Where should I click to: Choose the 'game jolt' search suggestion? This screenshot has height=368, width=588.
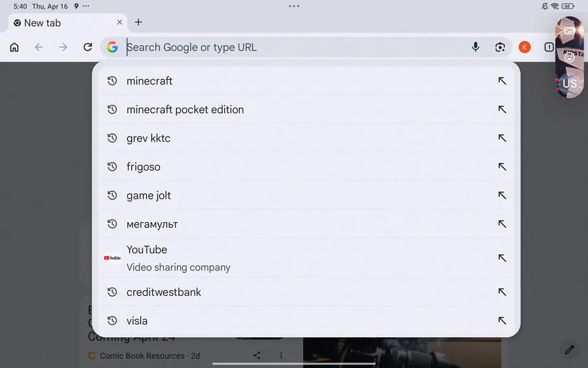pyautogui.click(x=149, y=195)
